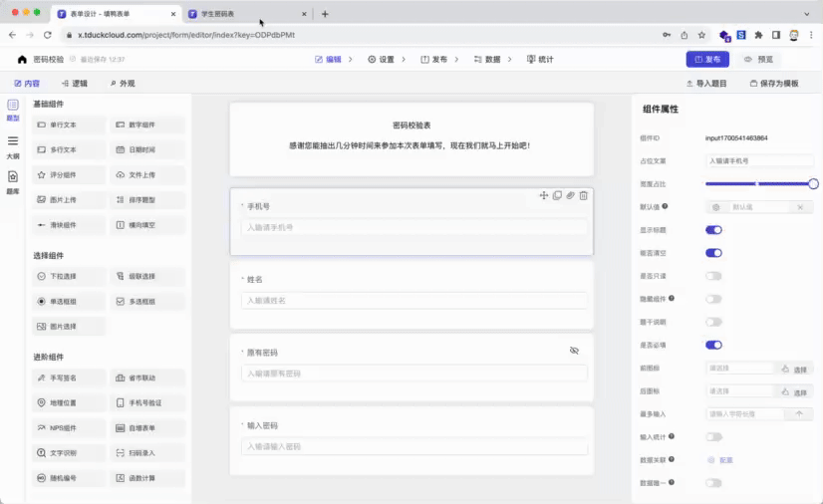Open the 数据 step tab
Image resolution: width=823 pixels, height=504 pixels.
point(487,59)
